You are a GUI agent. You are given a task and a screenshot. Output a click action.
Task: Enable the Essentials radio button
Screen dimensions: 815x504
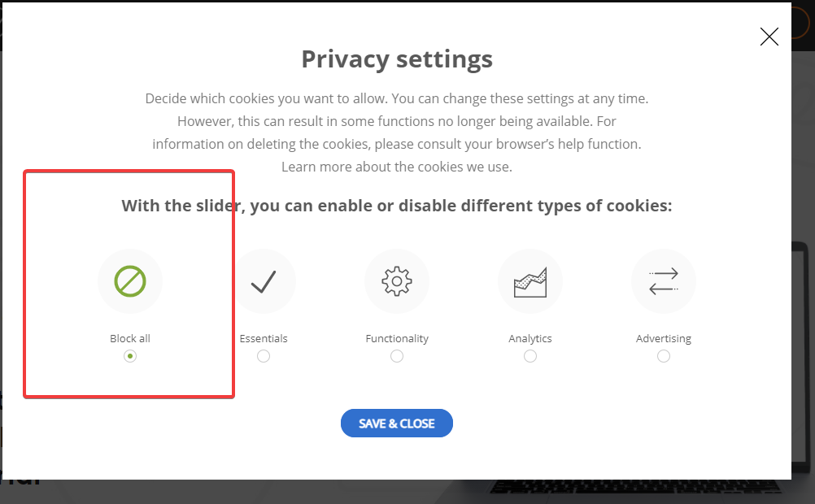264,356
